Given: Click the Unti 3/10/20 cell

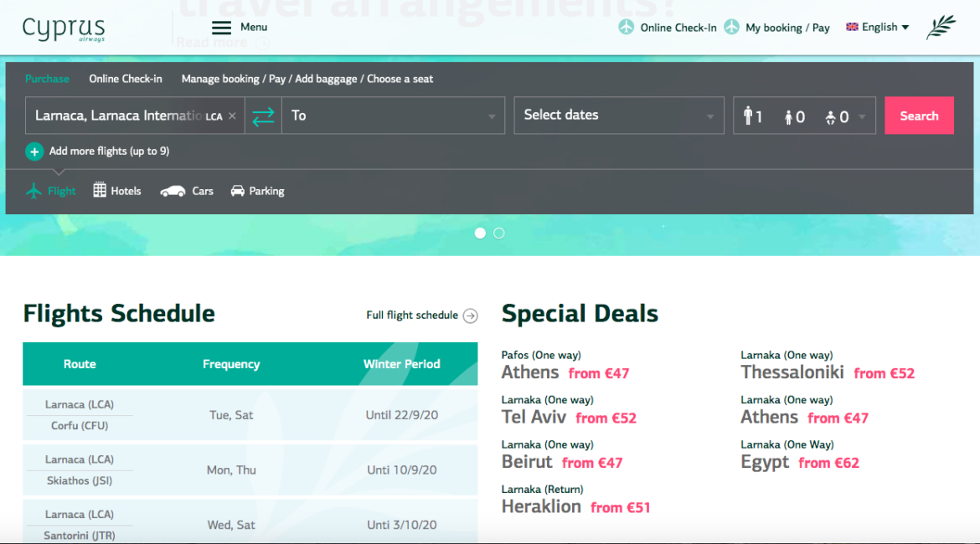Looking at the screenshot, I should [x=402, y=525].
